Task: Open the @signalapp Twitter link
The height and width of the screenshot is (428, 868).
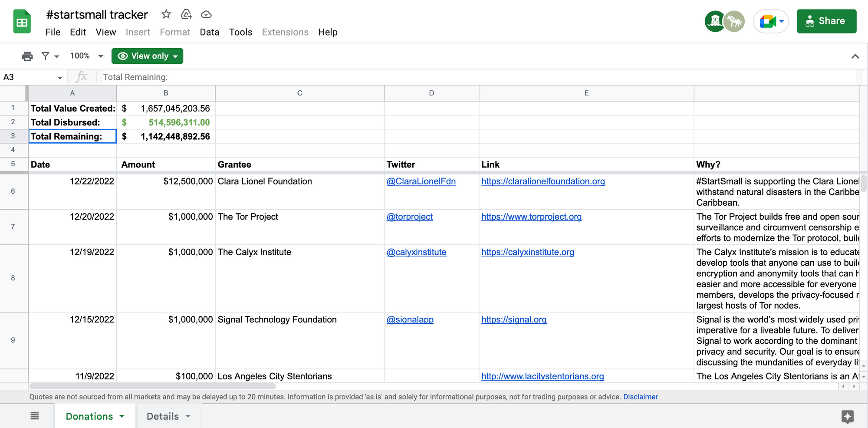Action: (410, 319)
